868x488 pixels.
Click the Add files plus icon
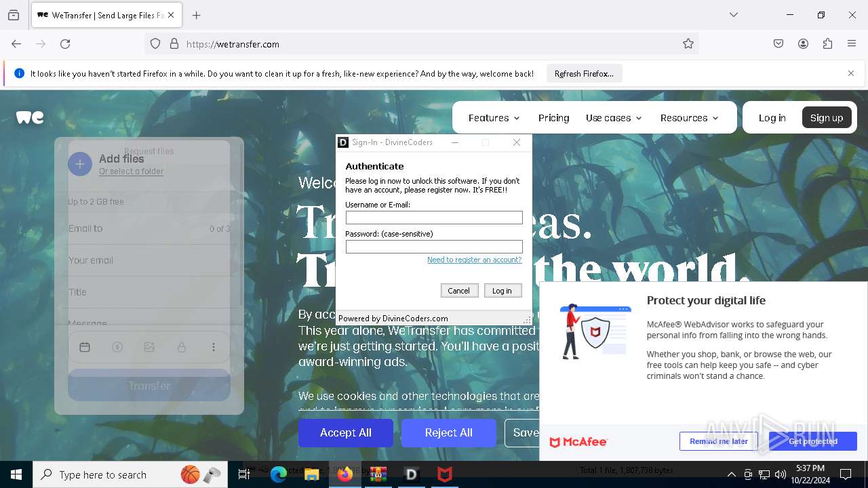click(79, 163)
